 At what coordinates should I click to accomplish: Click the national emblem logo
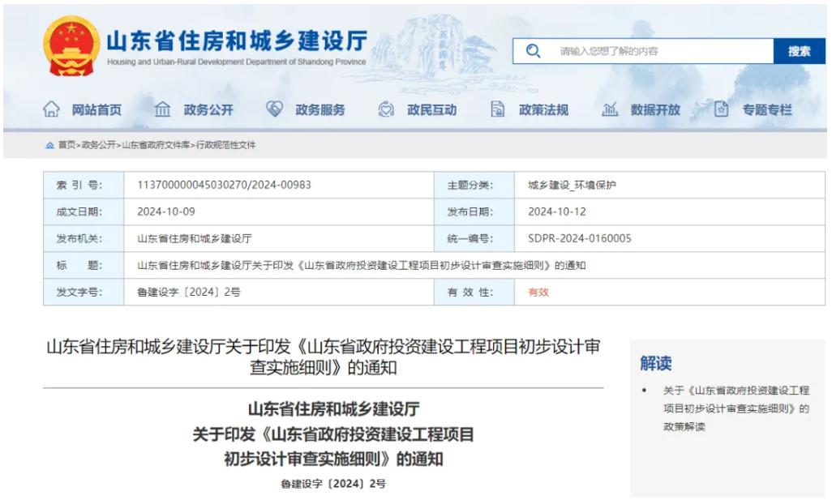[69, 47]
